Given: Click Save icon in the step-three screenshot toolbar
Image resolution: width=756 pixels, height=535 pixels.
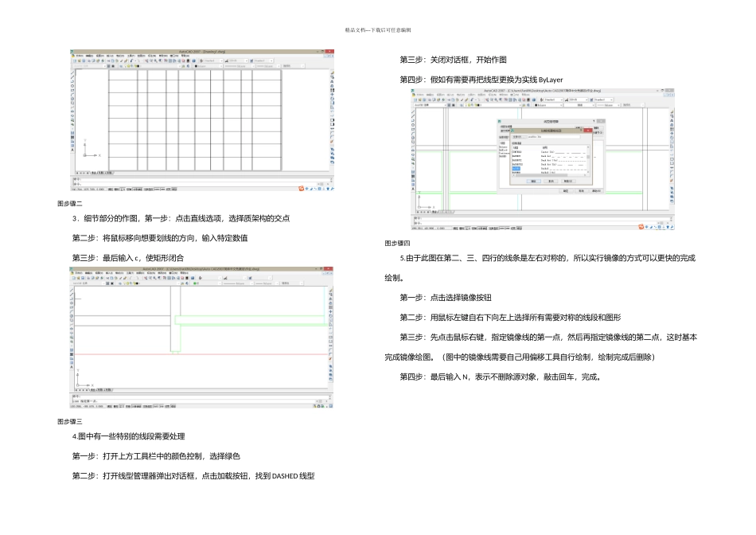Looking at the screenshot, I should click(82, 277).
